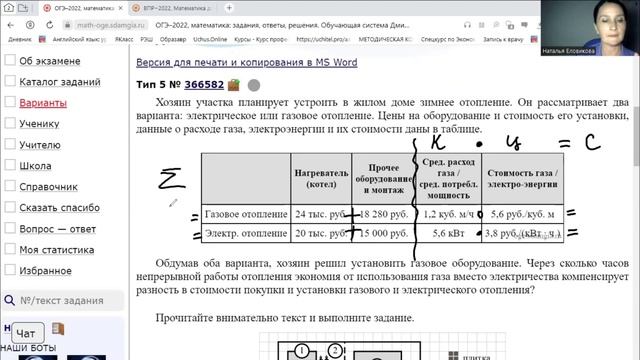640x360 pixels.
Task: Tick the checkbox beside Справочник
Action: 10,186
